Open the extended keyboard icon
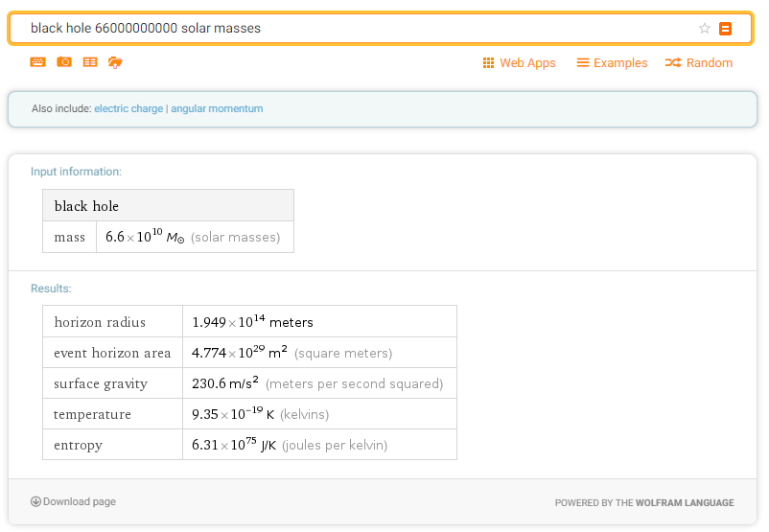 tap(37, 62)
